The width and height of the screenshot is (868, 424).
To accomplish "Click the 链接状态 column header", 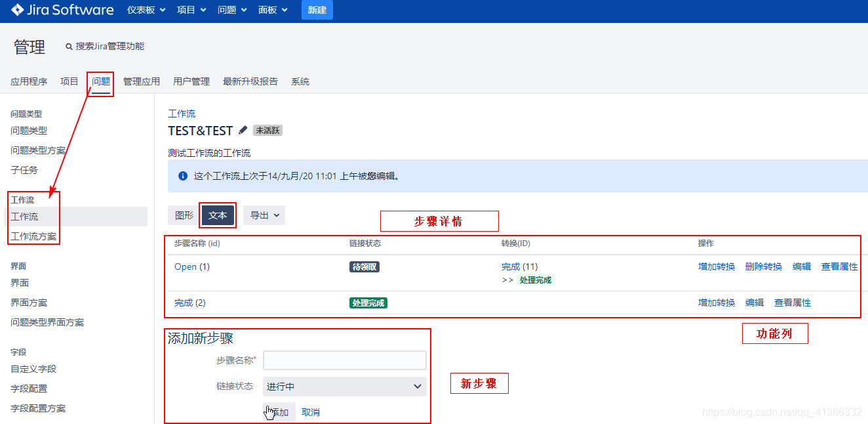I will tap(365, 243).
